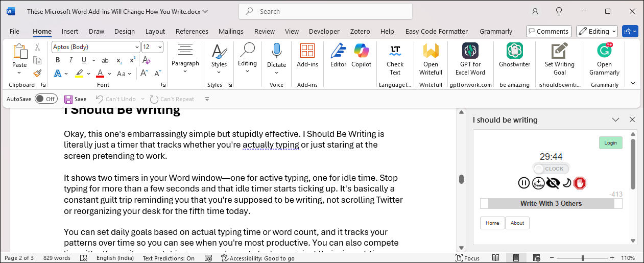The image size is (644, 263).
Task: Open the Change Case dropdown
Action: click(123, 74)
